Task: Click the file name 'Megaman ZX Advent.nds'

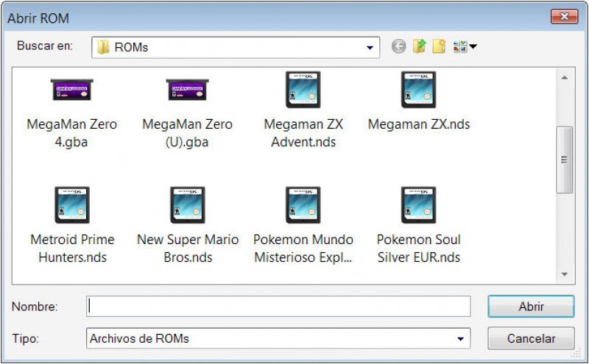Action: click(x=303, y=133)
